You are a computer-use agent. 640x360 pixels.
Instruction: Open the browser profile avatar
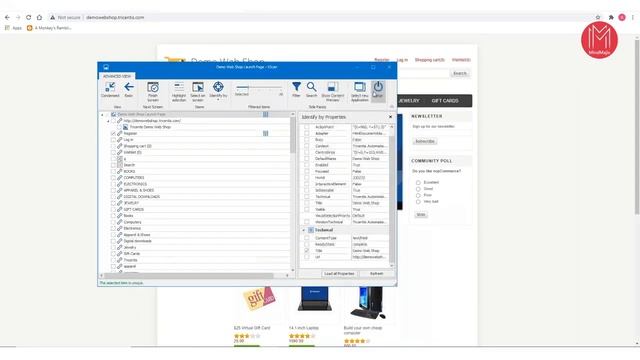click(622, 18)
